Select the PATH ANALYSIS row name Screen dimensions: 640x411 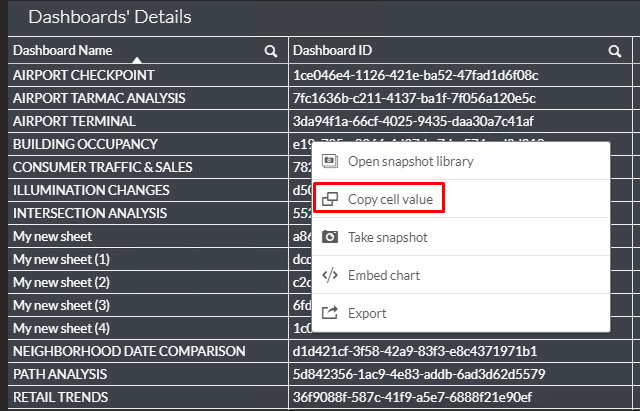coord(60,374)
